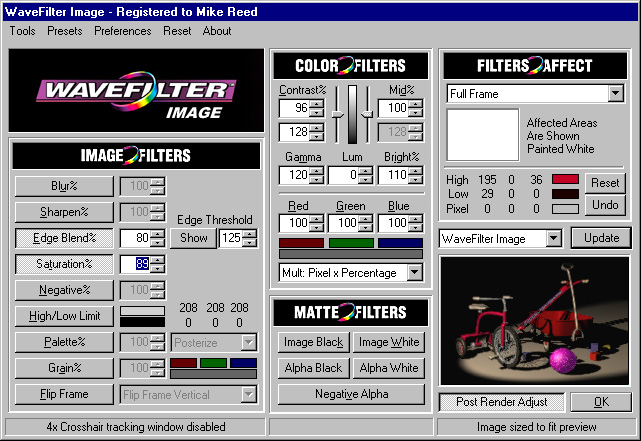641x441 pixels.
Task: Open the Mult: Pixel x Percentage dropdown
Action: [415, 272]
